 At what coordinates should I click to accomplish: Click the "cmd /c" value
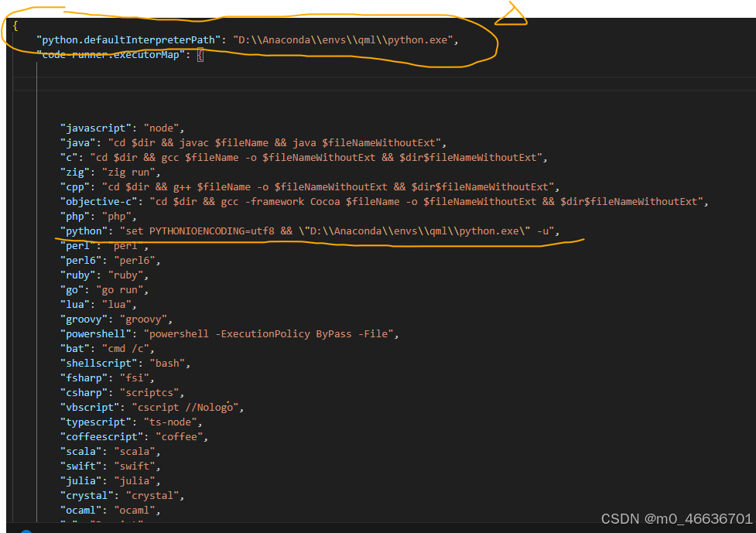point(125,349)
